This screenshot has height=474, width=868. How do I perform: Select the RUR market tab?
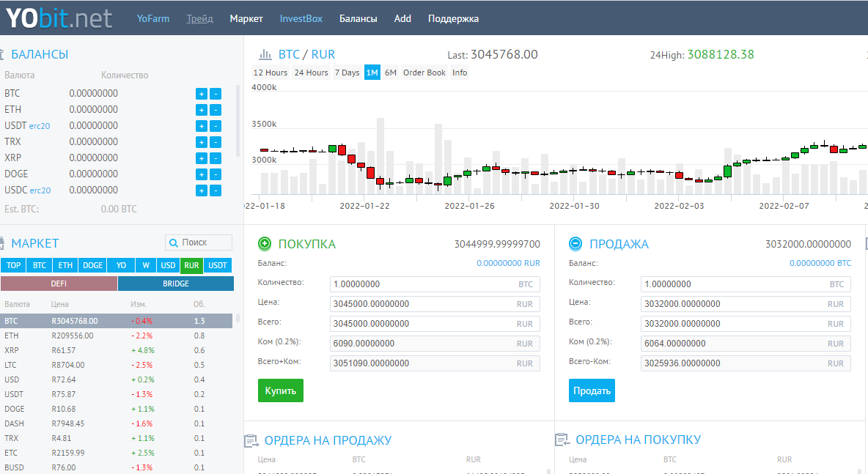point(191,265)
